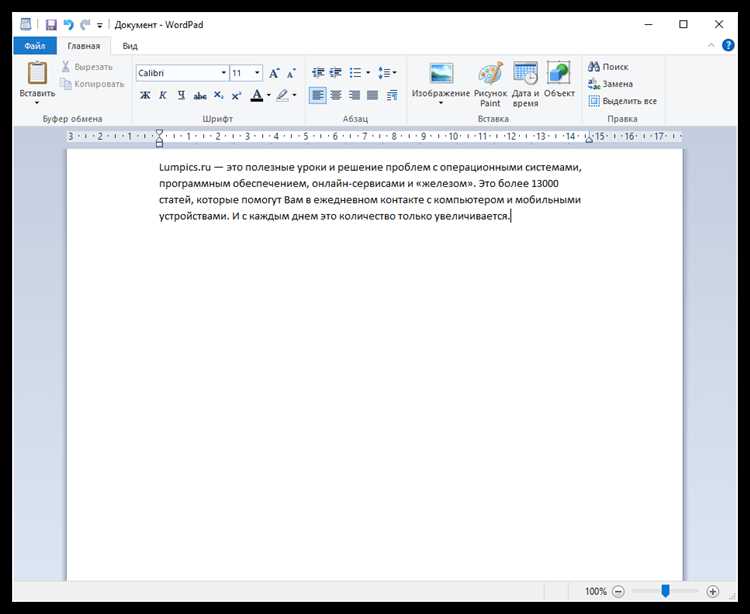This screenshot has height=614, width=750.
Task: Click Выделить все (select all)
Action: pyautogui.click(x=622, y=101)
